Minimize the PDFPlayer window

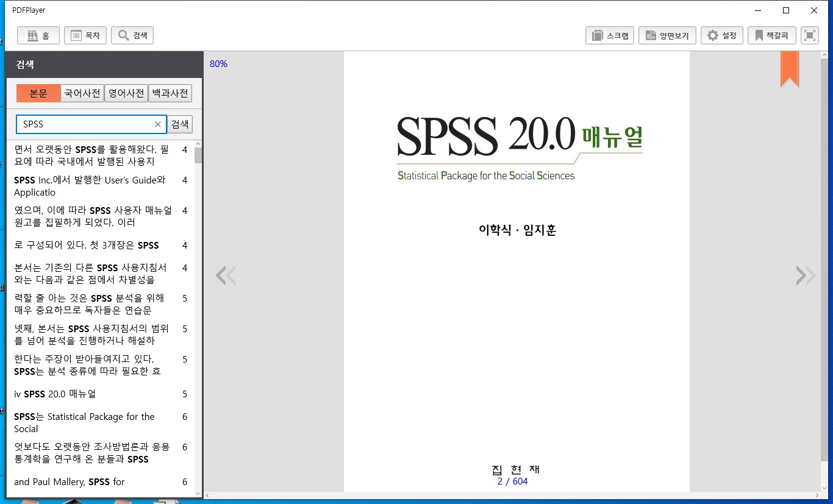(758, 10)
